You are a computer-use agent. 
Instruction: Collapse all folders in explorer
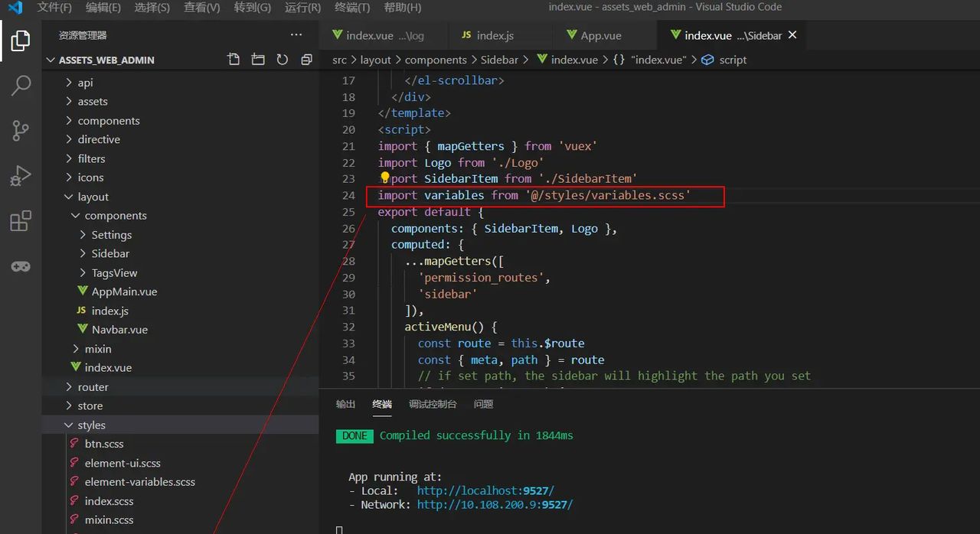pyautogui.click(x=306, y=60)
